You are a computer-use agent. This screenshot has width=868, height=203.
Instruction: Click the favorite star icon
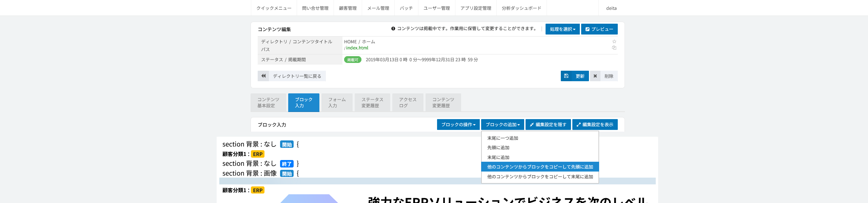(x=614, y=42)
